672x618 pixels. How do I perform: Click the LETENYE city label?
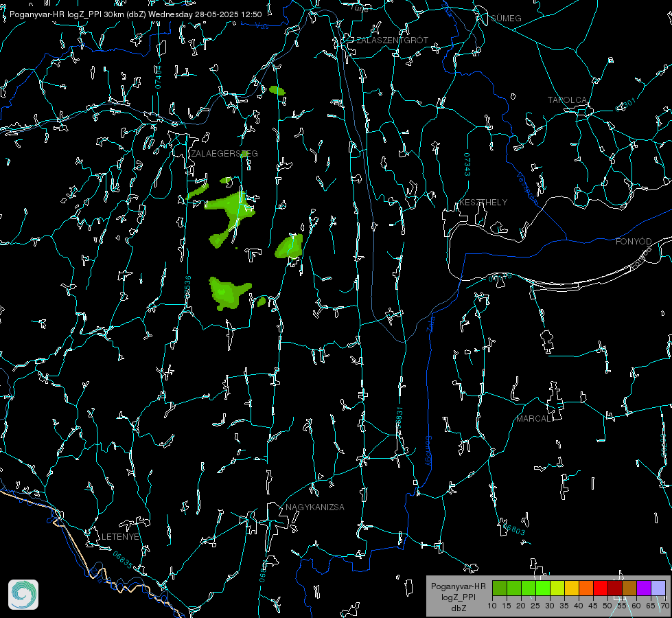[x=120, y=537]
